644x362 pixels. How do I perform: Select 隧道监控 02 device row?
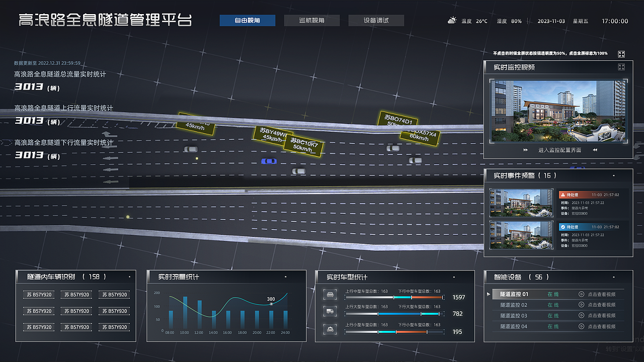[x=558, y=305]
